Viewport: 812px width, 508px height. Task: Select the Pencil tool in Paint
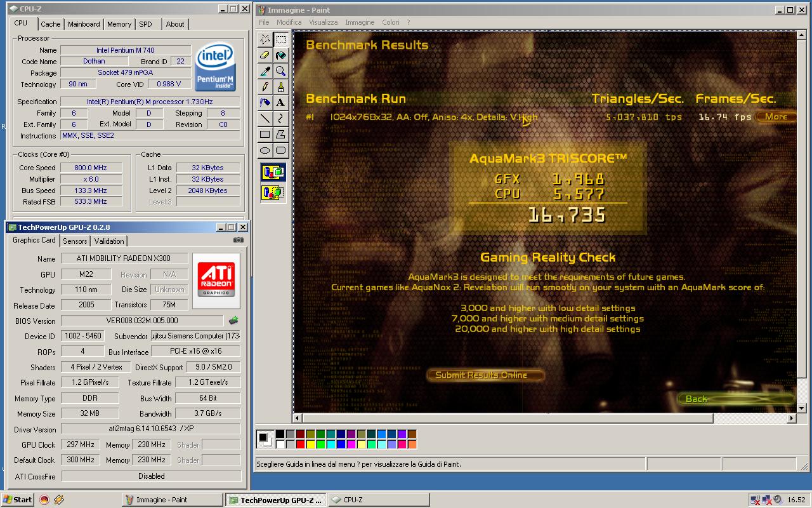click(x=265, y=87)
